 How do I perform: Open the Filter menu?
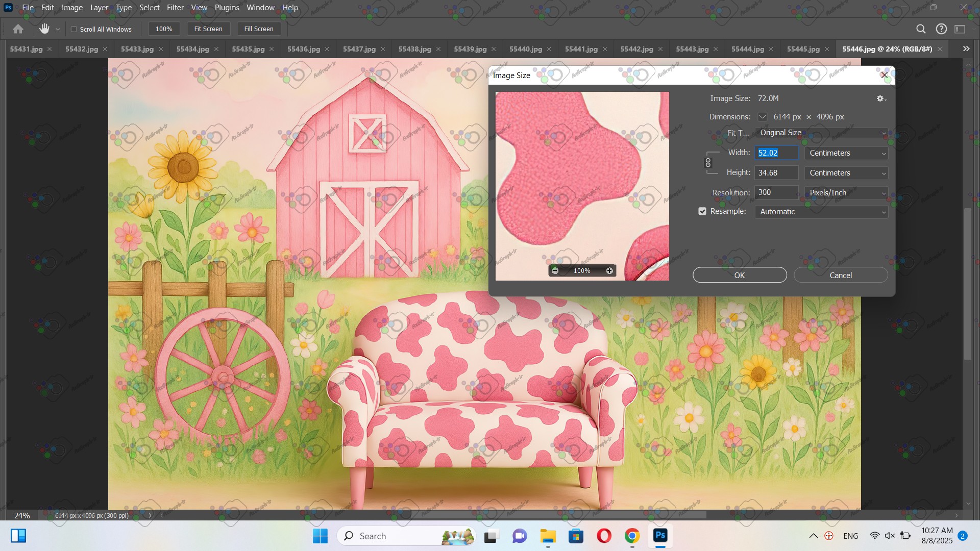(175, 8)
